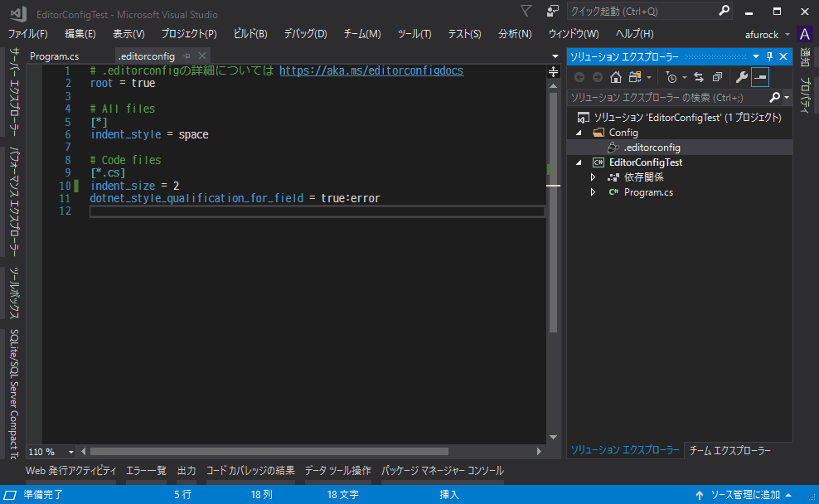Click the empty line 12 in editor
Screen dimensions: 819x504
click(x=317, y=211)
